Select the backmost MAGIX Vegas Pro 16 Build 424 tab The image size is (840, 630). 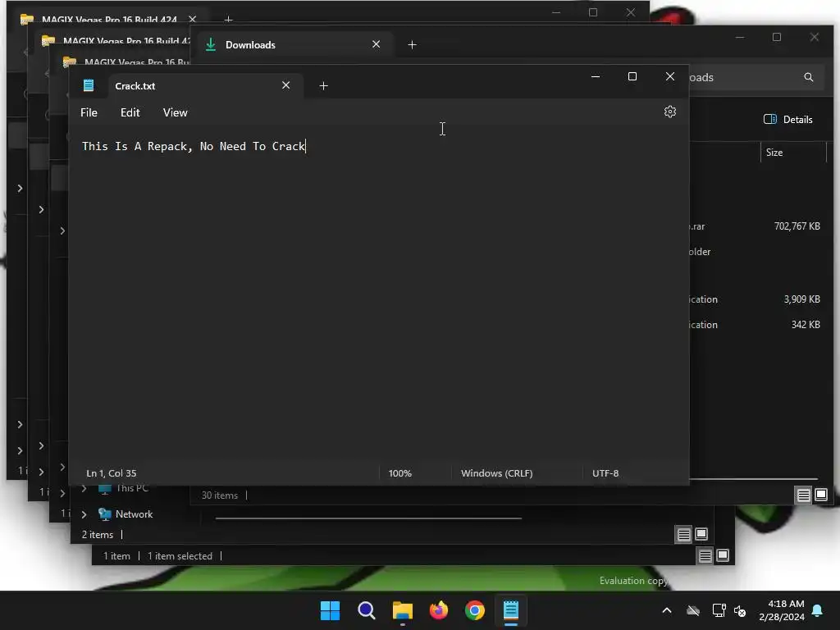point(109,20)
